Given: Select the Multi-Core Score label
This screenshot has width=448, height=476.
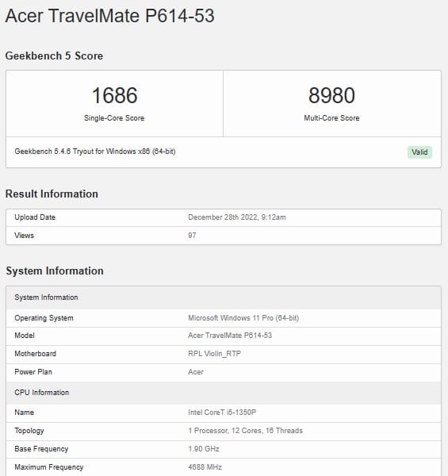Looking at the screenshot, I should pos(331,118).
